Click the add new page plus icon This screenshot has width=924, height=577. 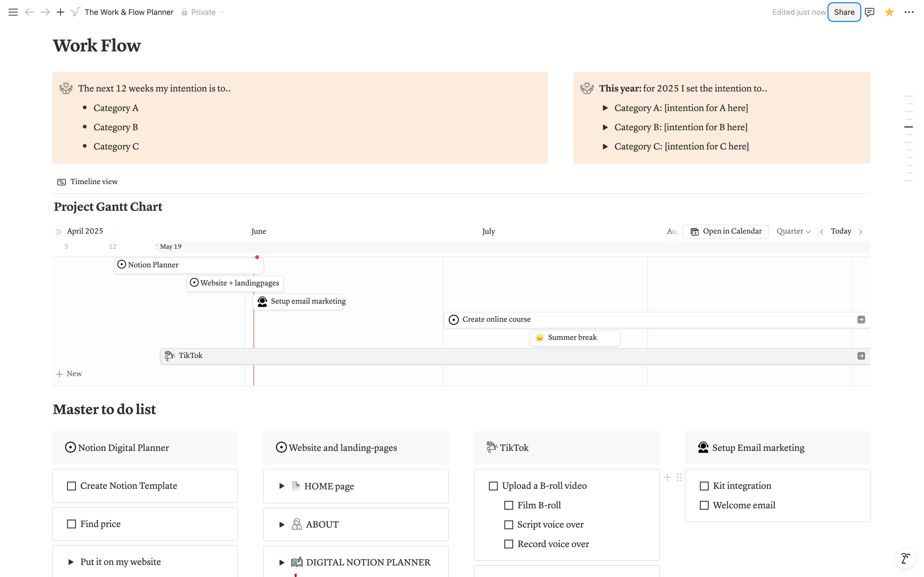tap(60, 12)
